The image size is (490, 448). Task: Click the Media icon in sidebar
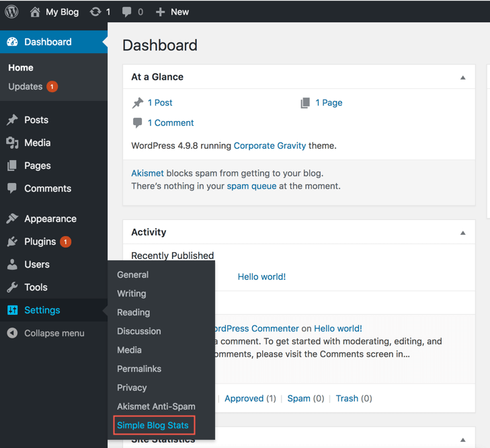(12, 143)
